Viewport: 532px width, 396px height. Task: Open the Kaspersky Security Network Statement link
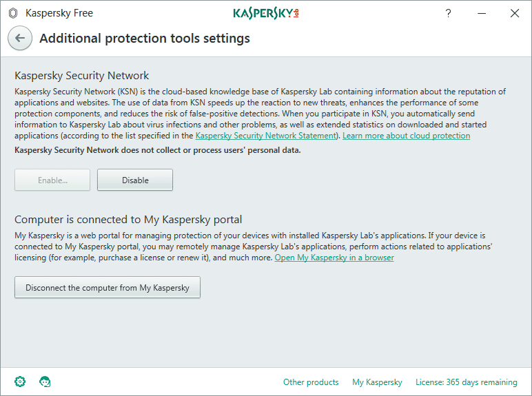(266, 136)
